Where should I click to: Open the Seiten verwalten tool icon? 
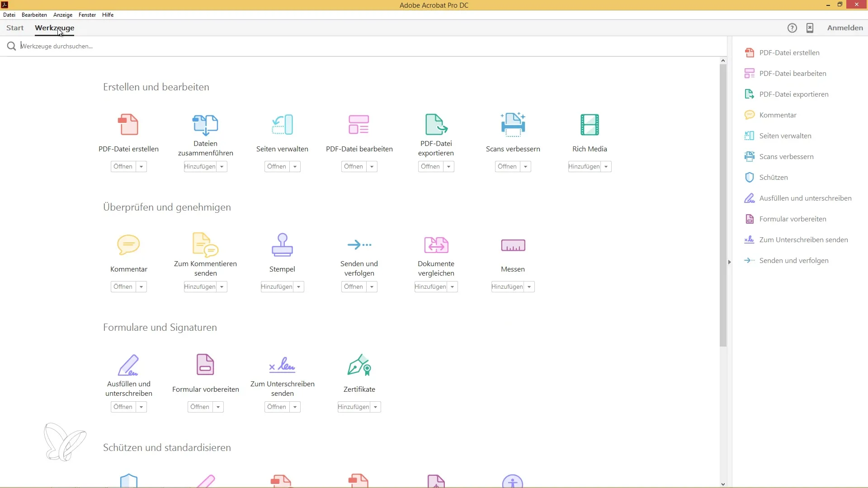[x=282, y=124]
